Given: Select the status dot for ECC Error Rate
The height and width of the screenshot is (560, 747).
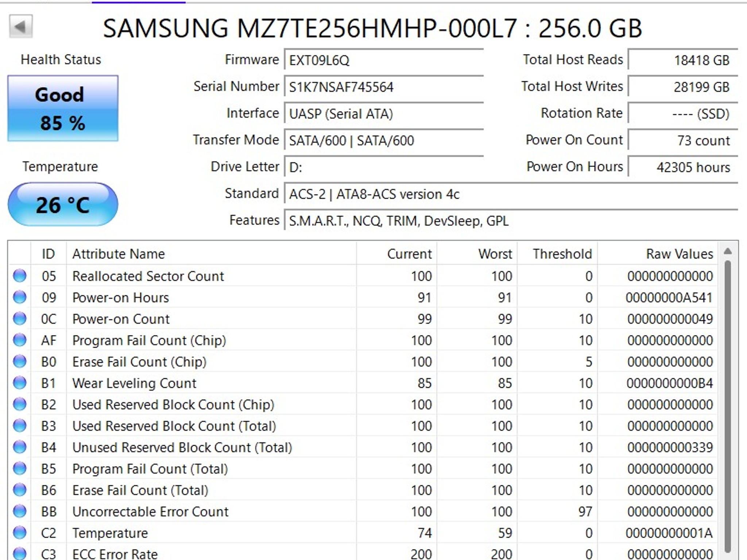Looking at the screenshot, I should pos(20,554).
